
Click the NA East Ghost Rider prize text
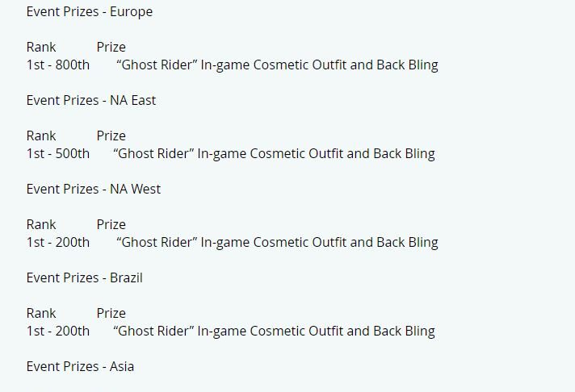pos(274,153)
